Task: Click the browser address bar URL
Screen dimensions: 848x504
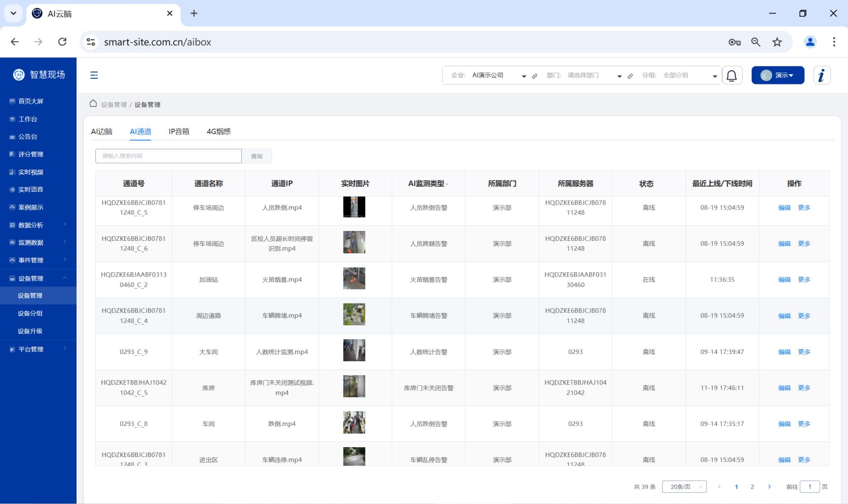Action: tap(158, 42)
